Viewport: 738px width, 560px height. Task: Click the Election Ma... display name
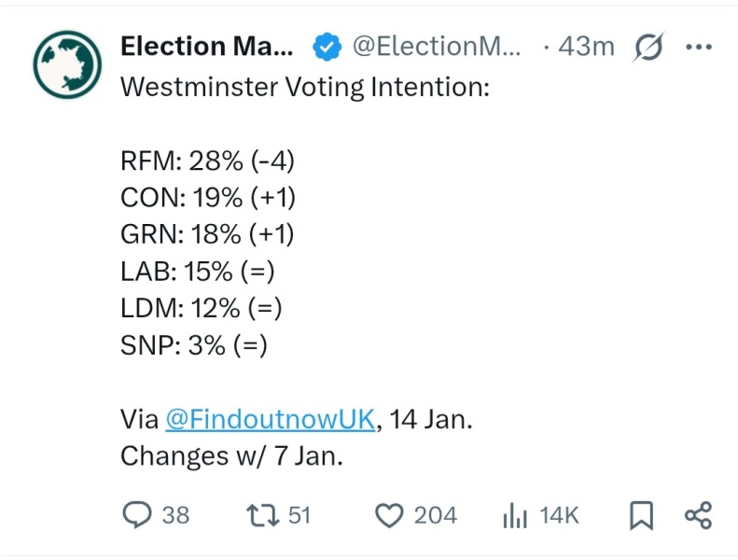click(x=206, y=46)
